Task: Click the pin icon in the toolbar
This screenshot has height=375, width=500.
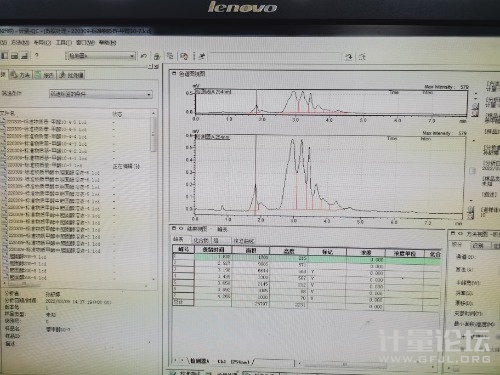Action: (x=201, y=56)
